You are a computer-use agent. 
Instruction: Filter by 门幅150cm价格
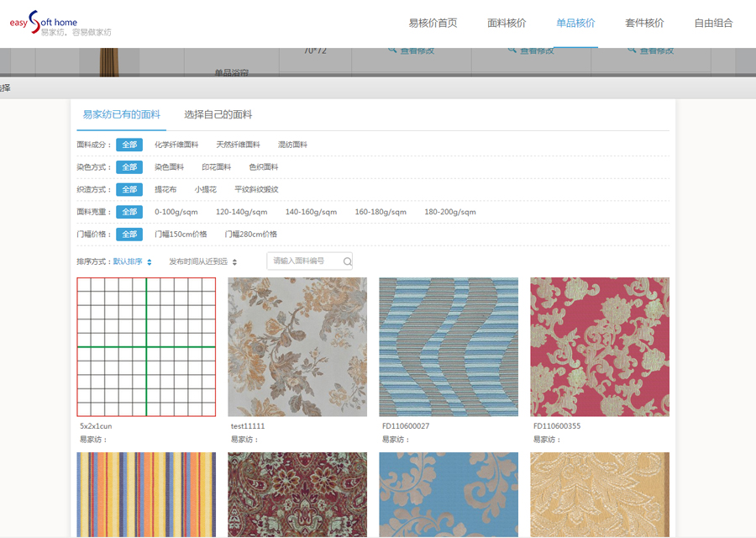pyautogui.click(x=181, y=235)
